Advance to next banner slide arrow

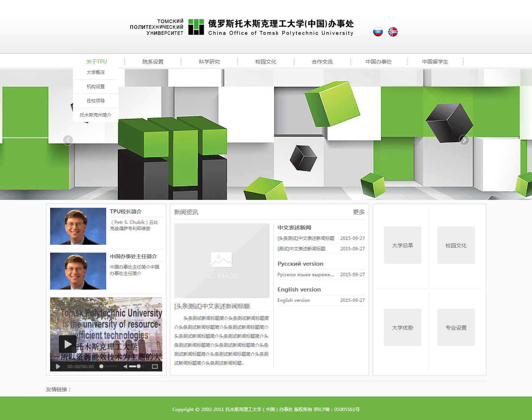[x=464, y=140]
